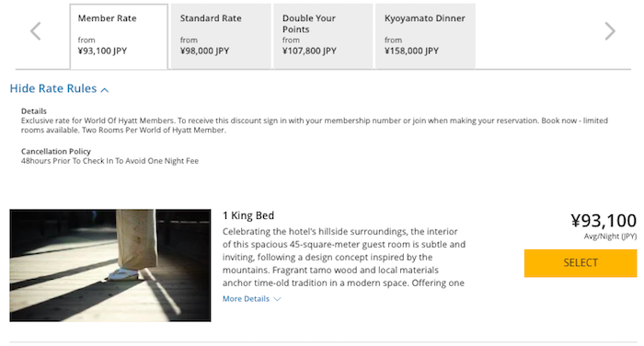Click the ¥158,000 JPY dinner package price
The height and width of the screenshot is (346, 644).
411,51
